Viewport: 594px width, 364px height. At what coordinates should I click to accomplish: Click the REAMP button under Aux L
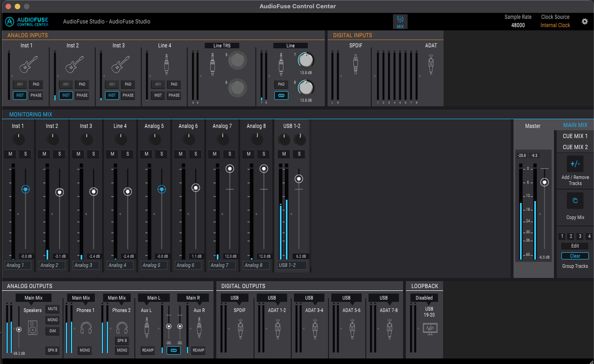click(x=148, y=350)
